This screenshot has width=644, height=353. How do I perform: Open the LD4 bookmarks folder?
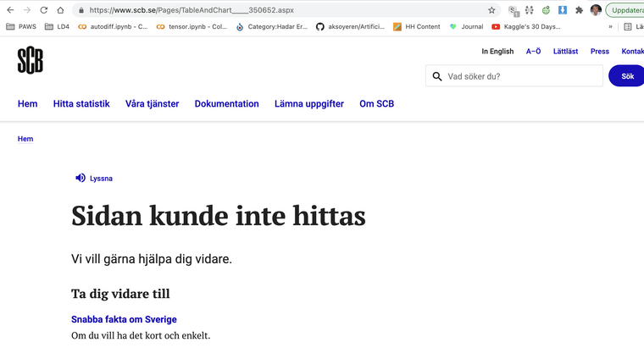click(x=58, y=26)
